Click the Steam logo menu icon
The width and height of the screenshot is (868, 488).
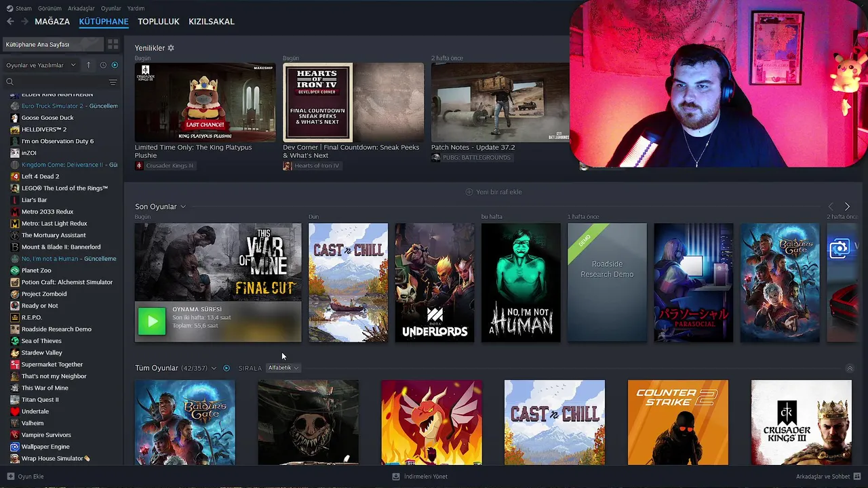pyautogui.click(x=10, y=8)
